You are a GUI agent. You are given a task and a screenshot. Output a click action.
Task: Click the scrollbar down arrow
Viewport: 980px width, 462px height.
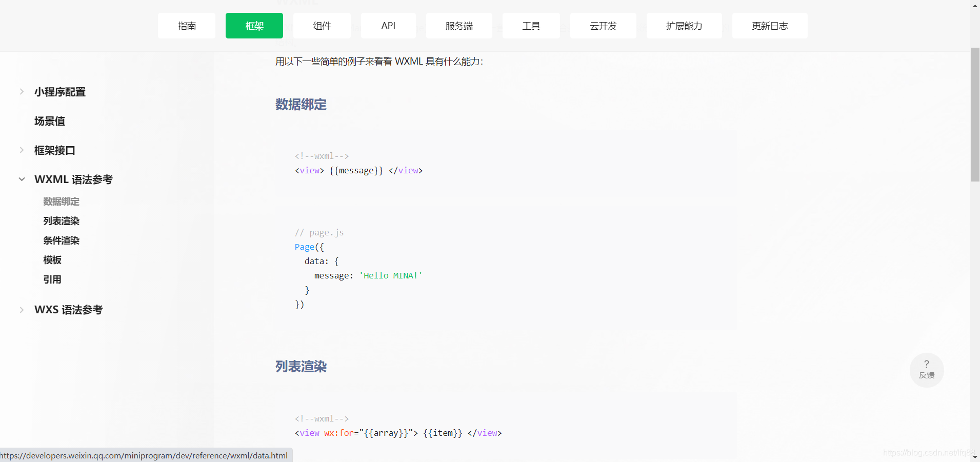975,457
